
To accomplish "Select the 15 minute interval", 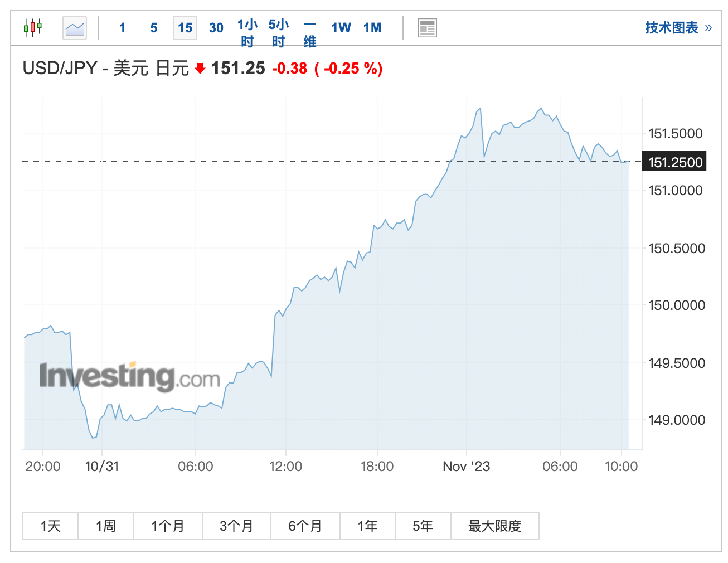I will pyautogui.click(x=185, y=28).
